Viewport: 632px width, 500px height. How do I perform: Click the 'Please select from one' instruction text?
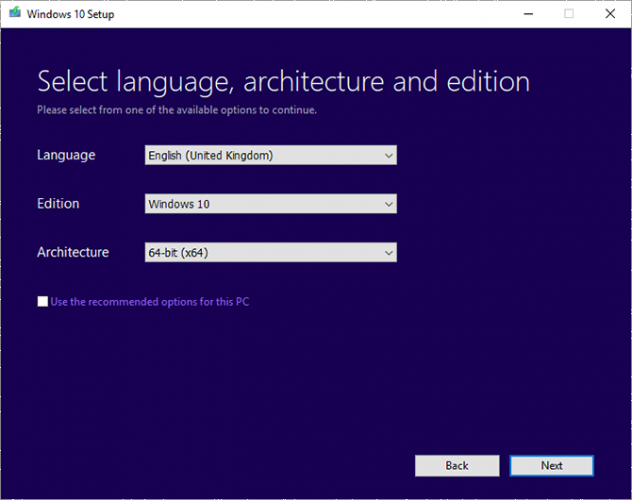click(177, 110)
